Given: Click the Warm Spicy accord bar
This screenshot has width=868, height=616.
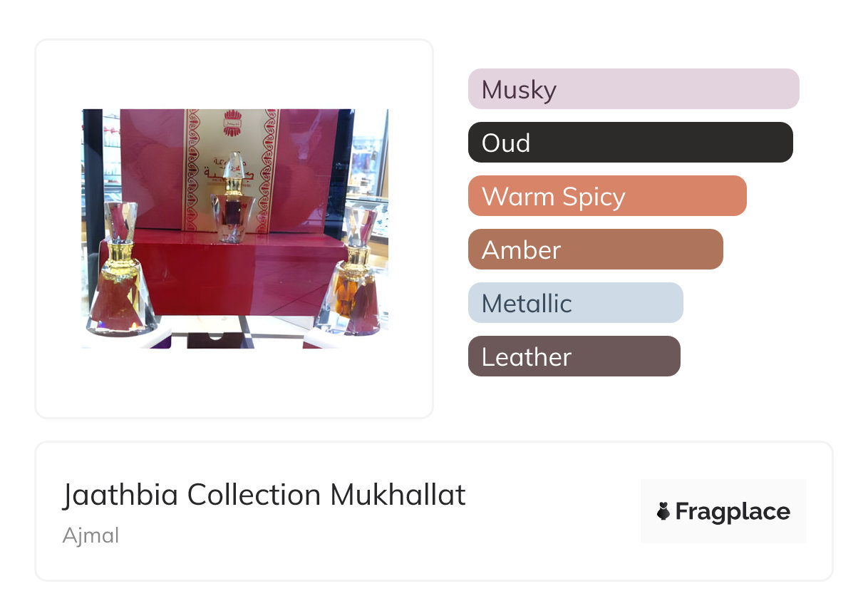Looking at the screenshot, I should pyautogui.click(x=606, y=196).
